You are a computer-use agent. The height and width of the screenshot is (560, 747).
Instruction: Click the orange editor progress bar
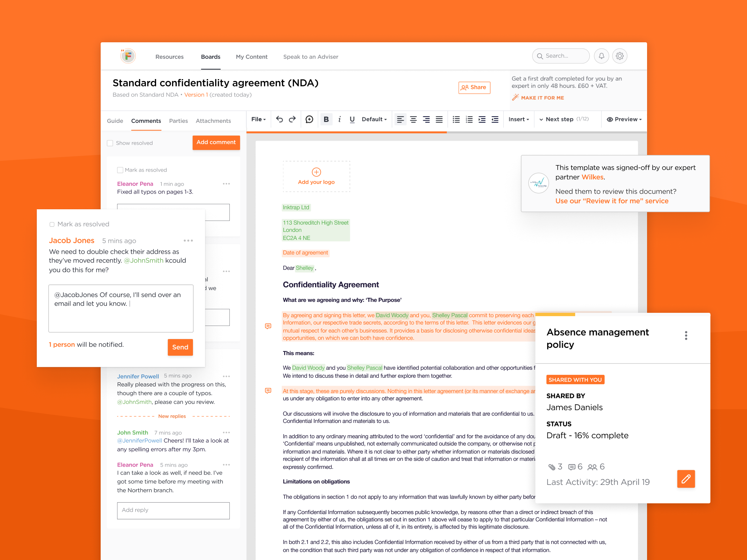[x=347, y=132]
